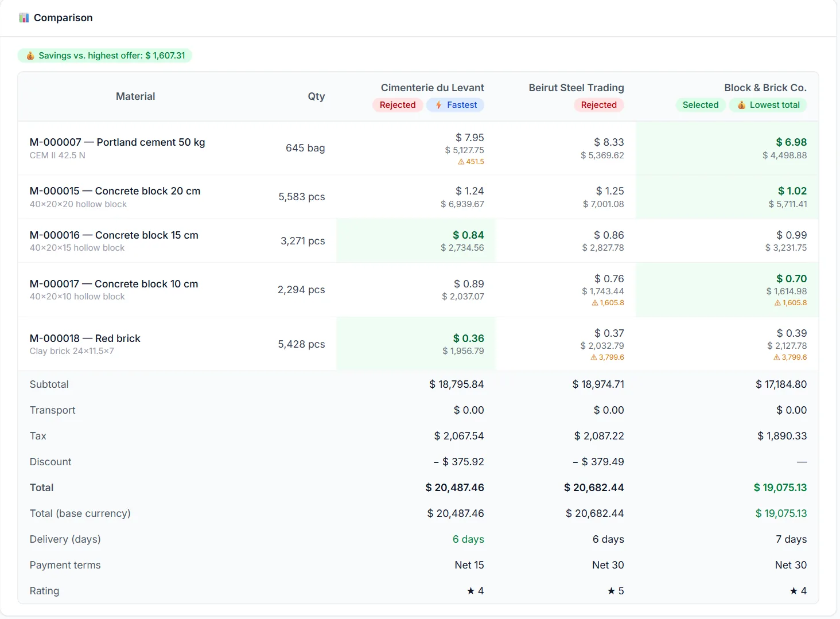Click the Block & Brick Co. supplier header
Viewport: 840px width, 619px height.
[x=765, y=88]
